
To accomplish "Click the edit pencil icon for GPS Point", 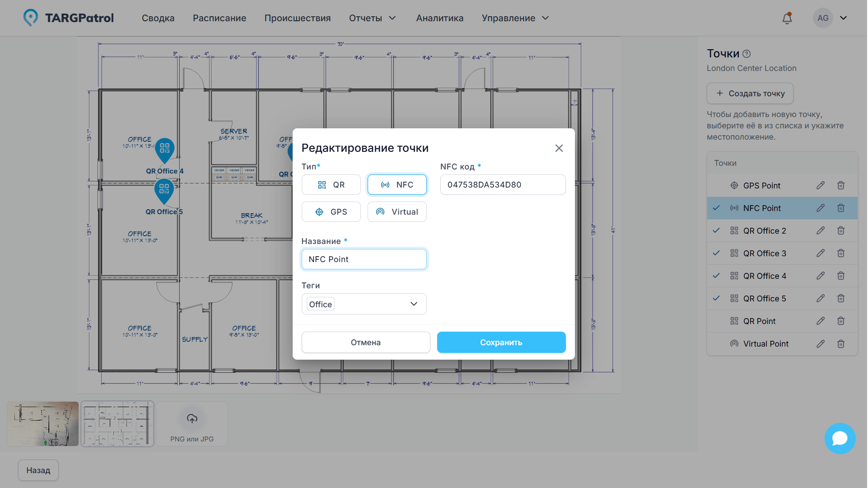I will point(821,185).
